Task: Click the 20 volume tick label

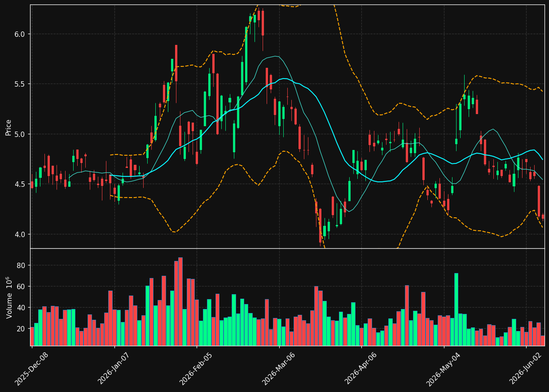Action: (x=22, y=329)
